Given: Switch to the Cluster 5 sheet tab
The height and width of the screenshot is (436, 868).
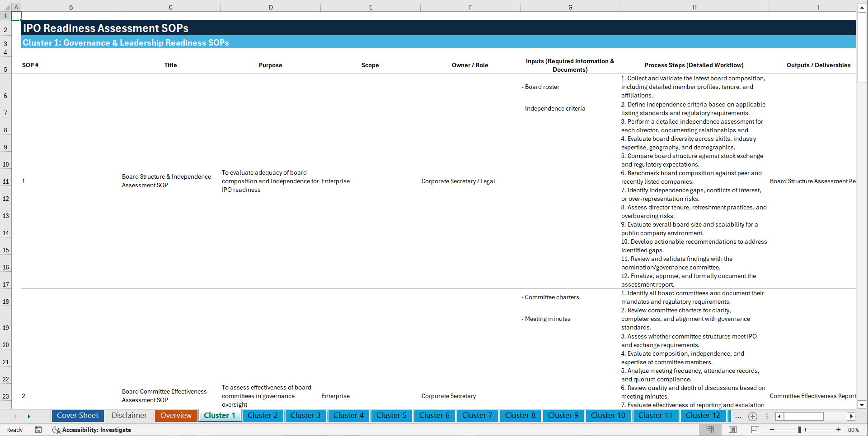Looking at the screenshot, I should point(391,416).
